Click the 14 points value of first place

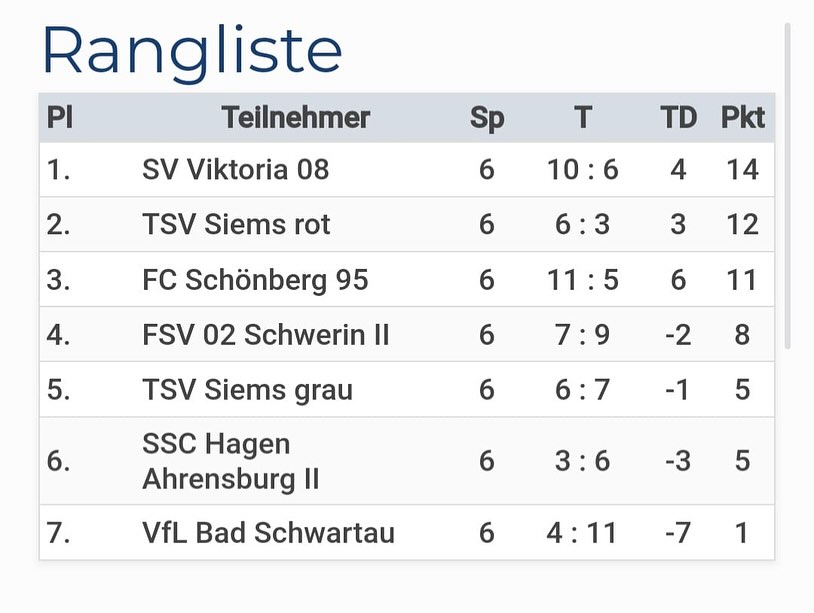(742, 169)
